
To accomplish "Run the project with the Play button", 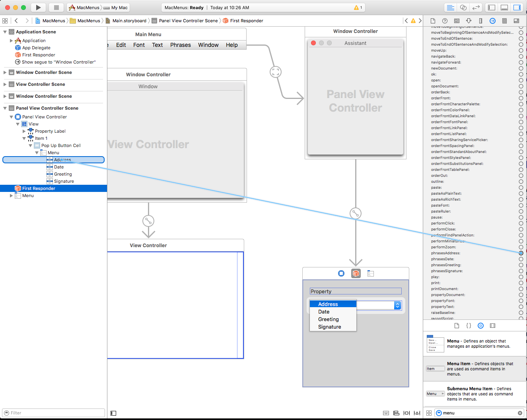I will coord(38,8).
